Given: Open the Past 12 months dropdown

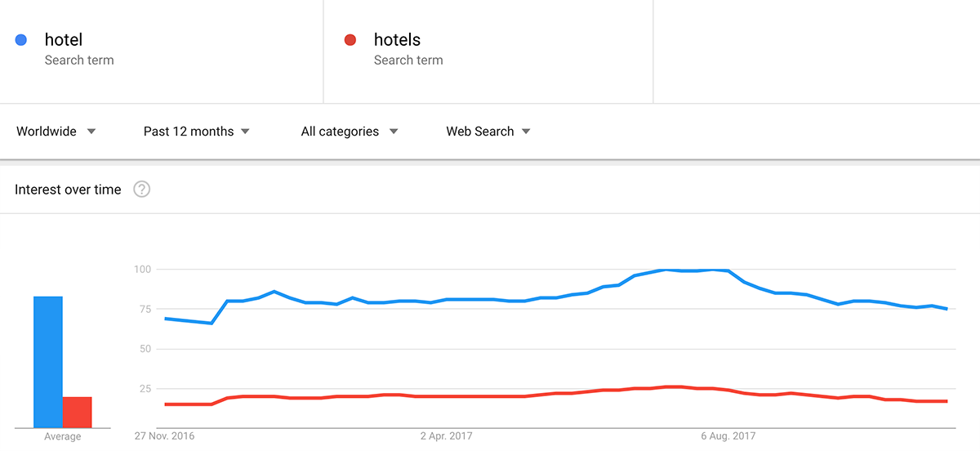Looking at the screenshot, I should [197, 132].
